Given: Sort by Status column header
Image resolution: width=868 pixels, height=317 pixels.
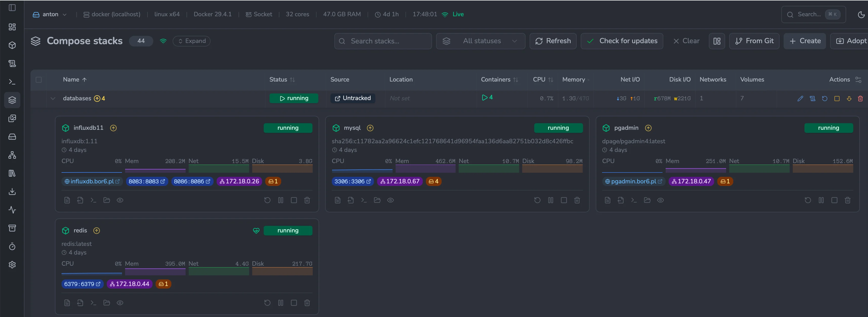Looking at the screenshot, I should point(282,80).
